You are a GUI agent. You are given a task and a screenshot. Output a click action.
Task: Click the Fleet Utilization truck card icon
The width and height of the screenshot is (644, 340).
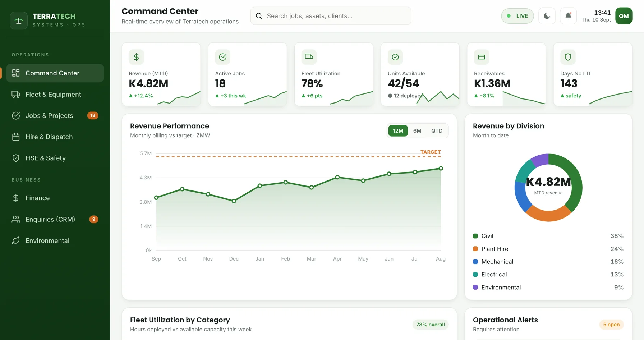click(x=309, y=57)
